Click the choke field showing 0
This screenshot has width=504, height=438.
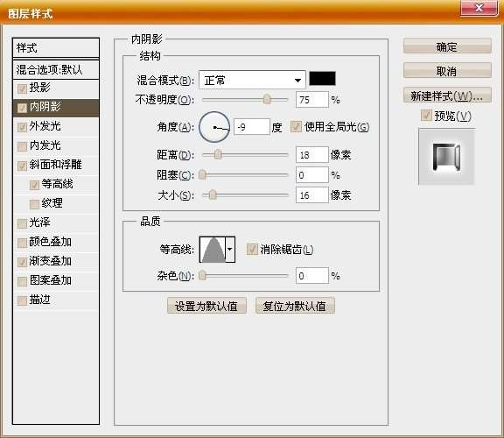pyautogui.click(x=312, y=175)
